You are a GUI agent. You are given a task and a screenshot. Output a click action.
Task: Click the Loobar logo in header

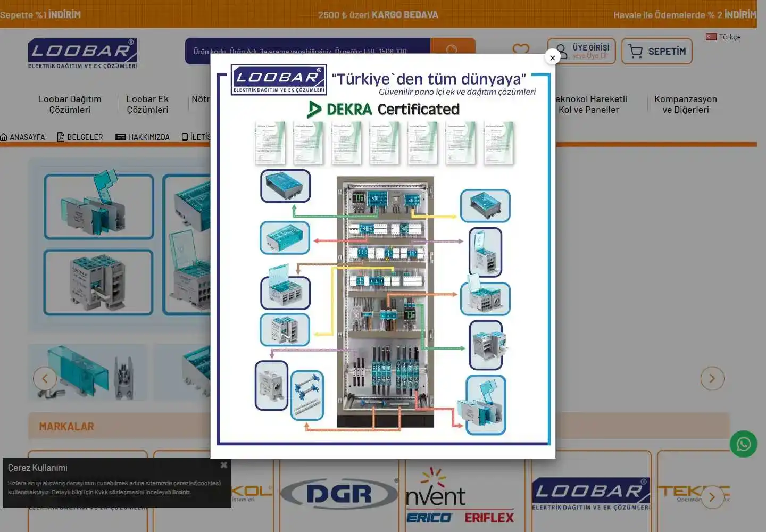[82, 53]
